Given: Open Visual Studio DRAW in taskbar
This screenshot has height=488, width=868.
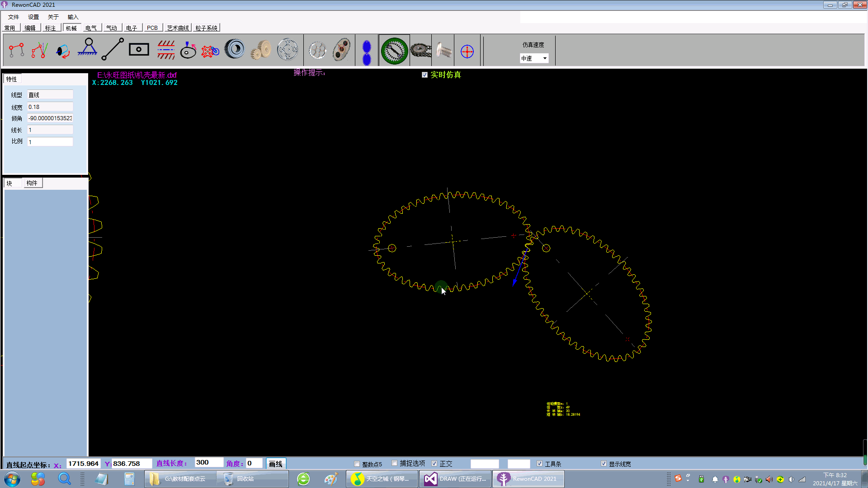Looking at the screenshot, I should point(456,479).
